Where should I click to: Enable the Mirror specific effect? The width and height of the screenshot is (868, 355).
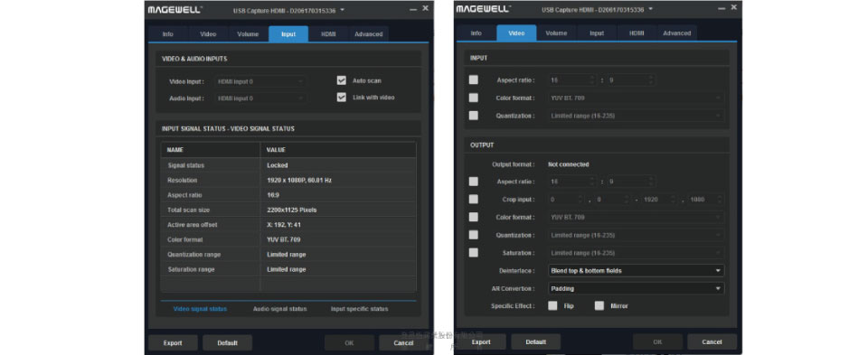click(x=599, y=306)
